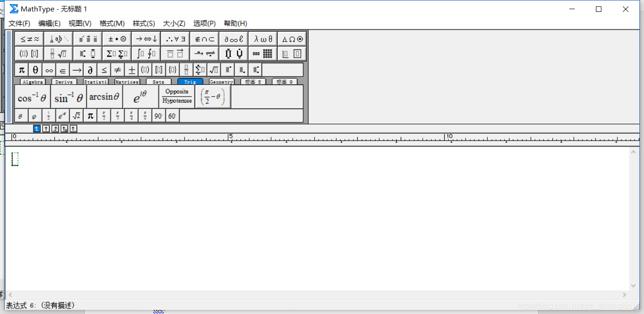
Task: Open the arrow symbols palette
Action: click(x=146, y=38)
